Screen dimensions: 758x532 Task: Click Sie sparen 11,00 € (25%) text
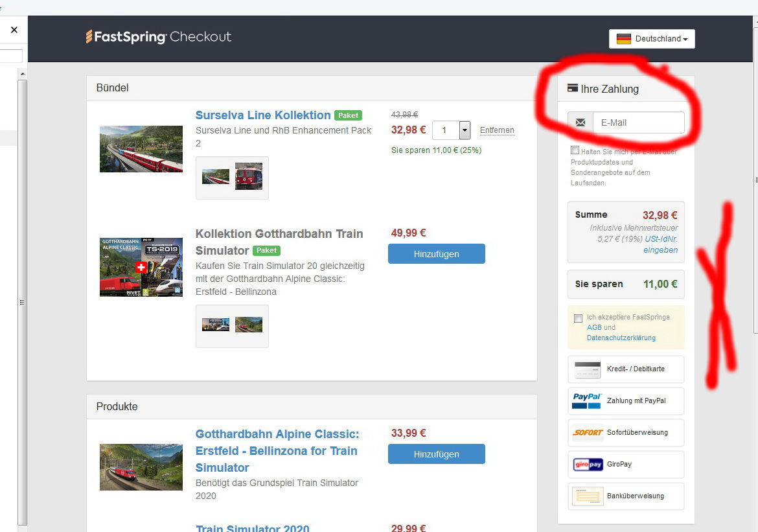pyautogui.click(x=437, y=150)
